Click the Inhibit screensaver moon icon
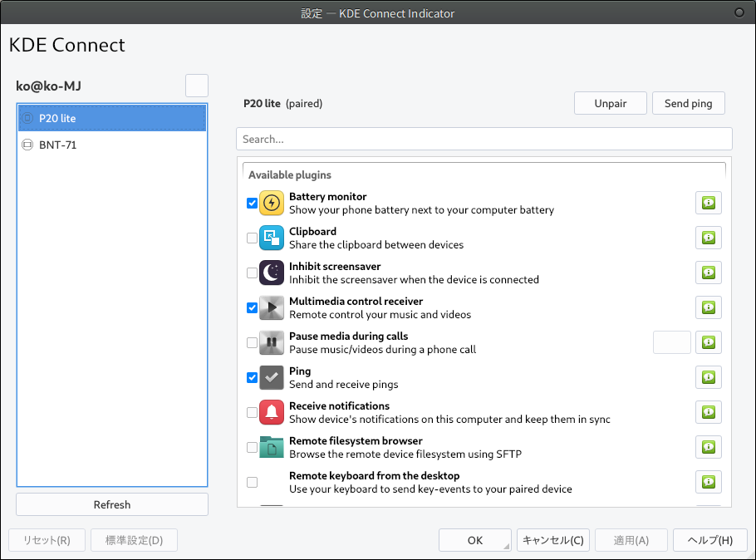The width and height of the screenshot is (756, 560). (272, 273)
